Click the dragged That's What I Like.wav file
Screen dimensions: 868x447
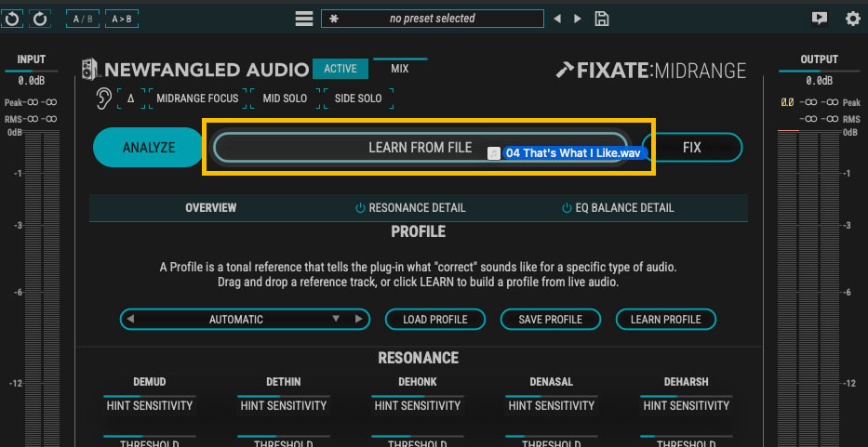point(568,153)
